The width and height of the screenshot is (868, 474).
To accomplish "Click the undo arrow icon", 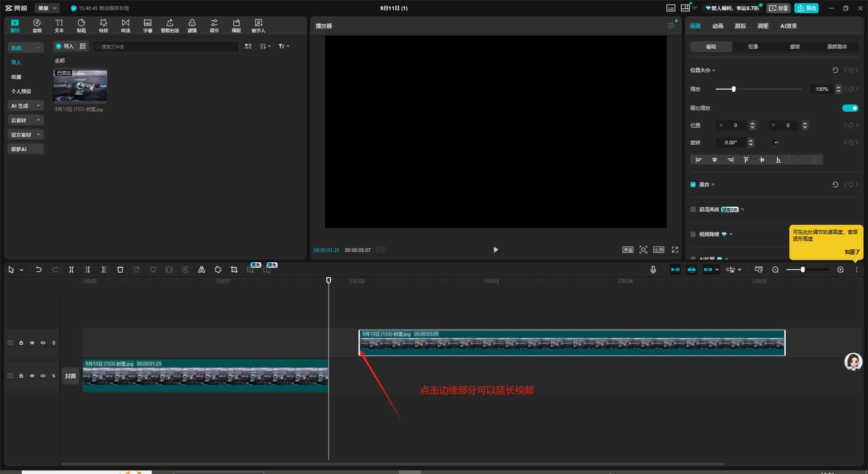I will [39, 270].
